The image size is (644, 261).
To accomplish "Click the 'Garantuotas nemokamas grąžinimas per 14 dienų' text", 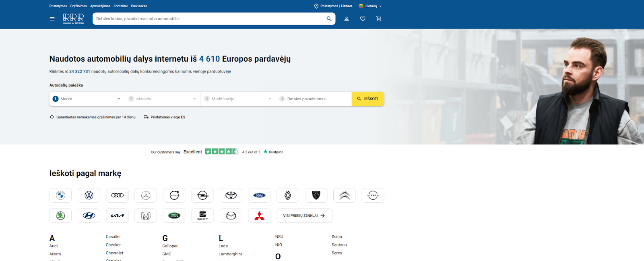I will [96, 117].
